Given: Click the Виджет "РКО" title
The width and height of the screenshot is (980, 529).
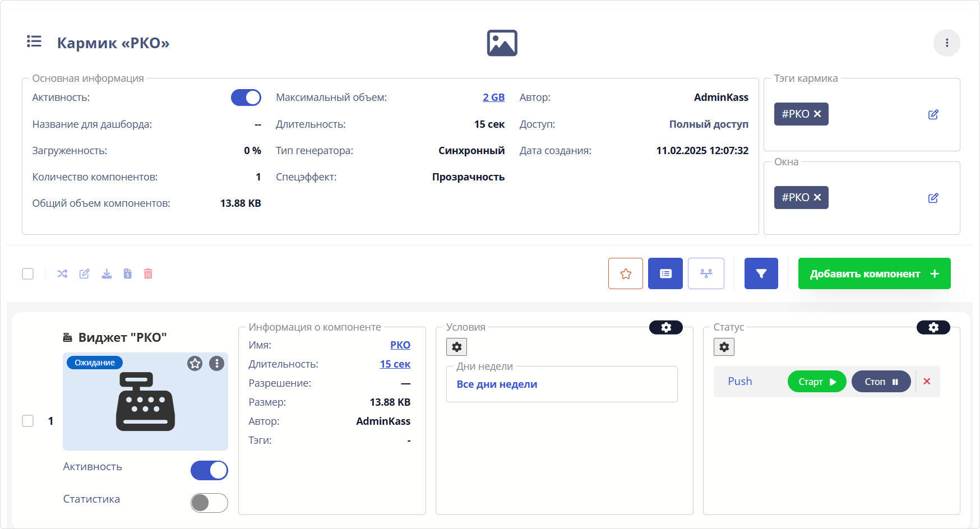Looking at the screenshot, I should click(122, 337).
